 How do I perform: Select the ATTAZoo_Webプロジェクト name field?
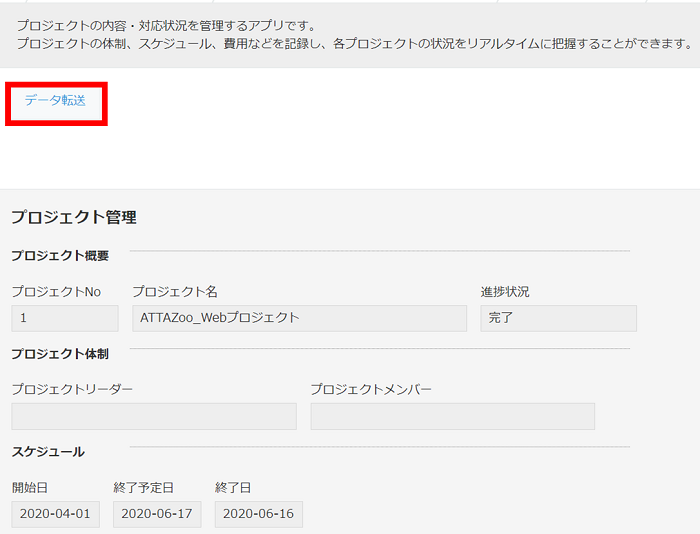[299, 318]
